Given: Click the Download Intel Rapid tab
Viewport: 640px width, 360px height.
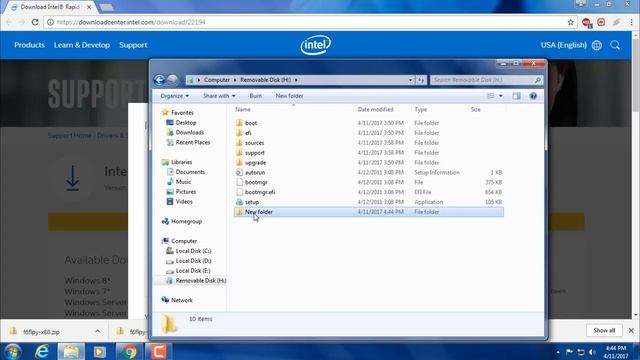Looking at the screenshot, I should pos(50,7).
